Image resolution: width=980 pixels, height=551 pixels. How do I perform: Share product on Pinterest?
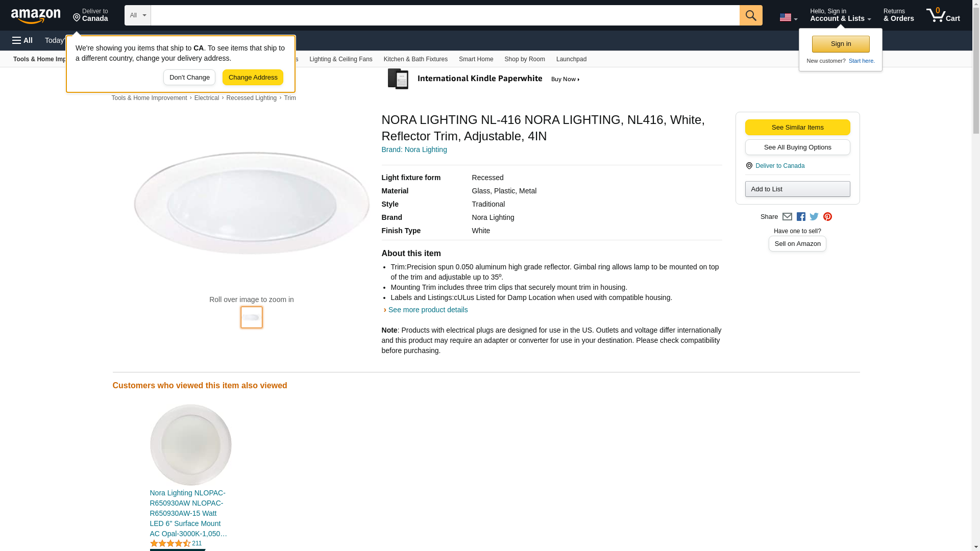tap(827, 217)
